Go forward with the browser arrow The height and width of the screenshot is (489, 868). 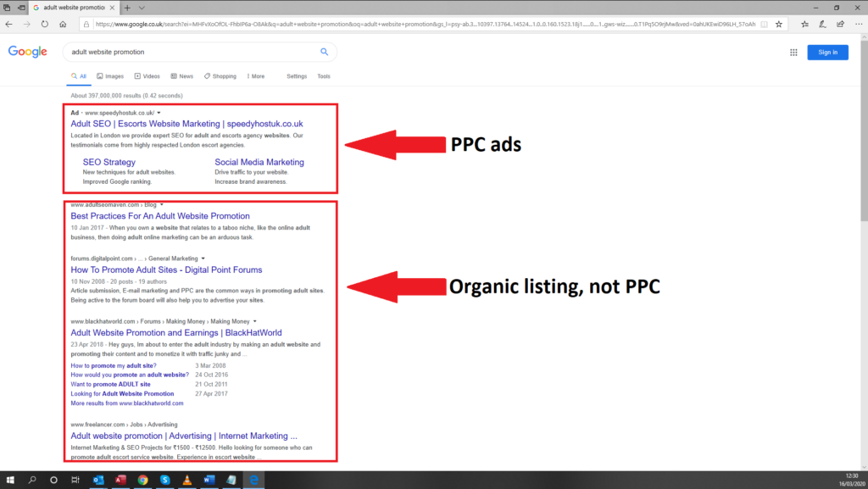coord(26,24)
